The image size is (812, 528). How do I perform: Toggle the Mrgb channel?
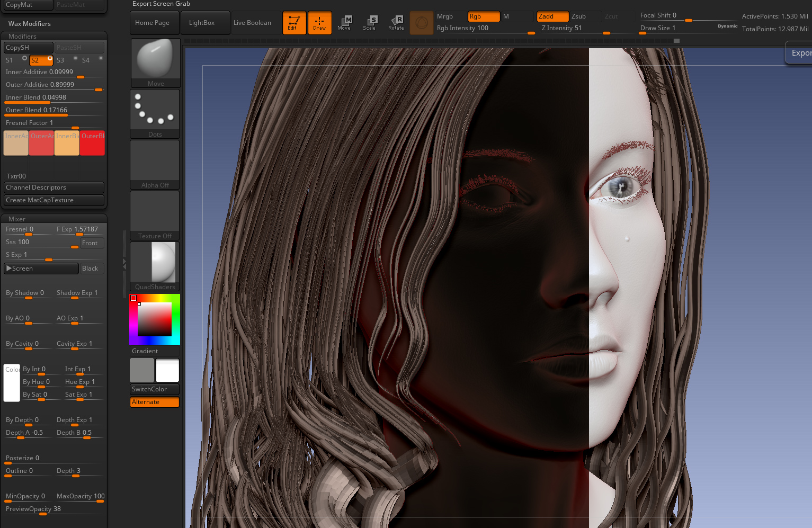450,16
